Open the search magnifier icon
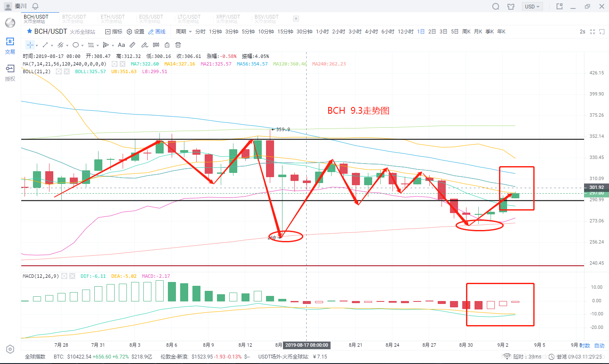The width and height of the screenshot is (609, 364). click(x=496, y=6)
